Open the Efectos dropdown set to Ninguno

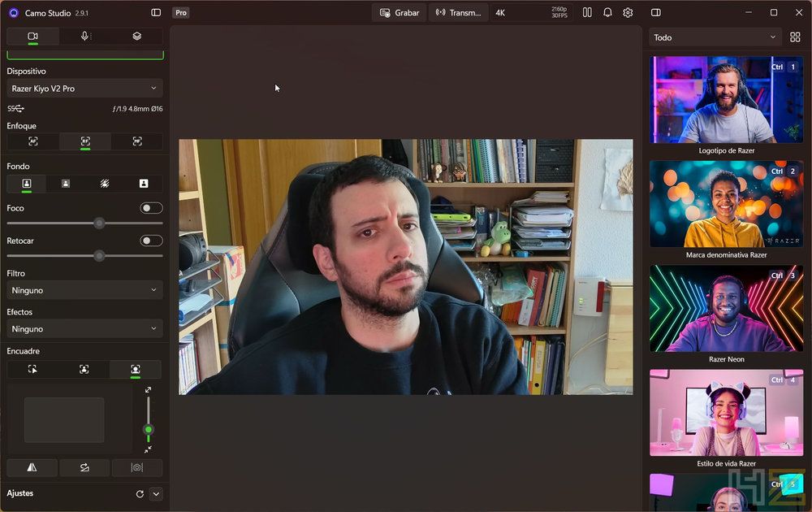(x=85, y=329)
